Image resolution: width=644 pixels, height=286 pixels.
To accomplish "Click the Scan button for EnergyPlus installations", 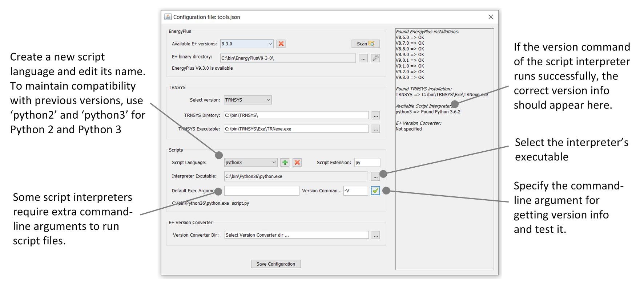I will point(366,44).
